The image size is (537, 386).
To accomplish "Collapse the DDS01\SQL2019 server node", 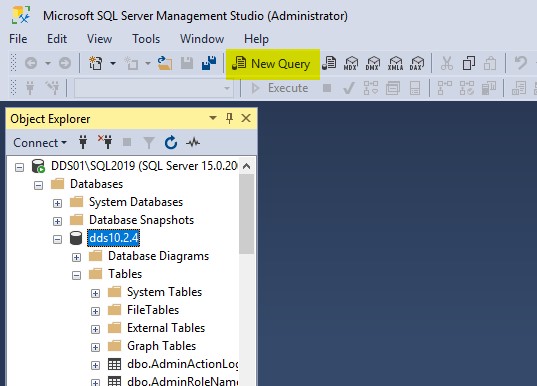I will (20, 167).
